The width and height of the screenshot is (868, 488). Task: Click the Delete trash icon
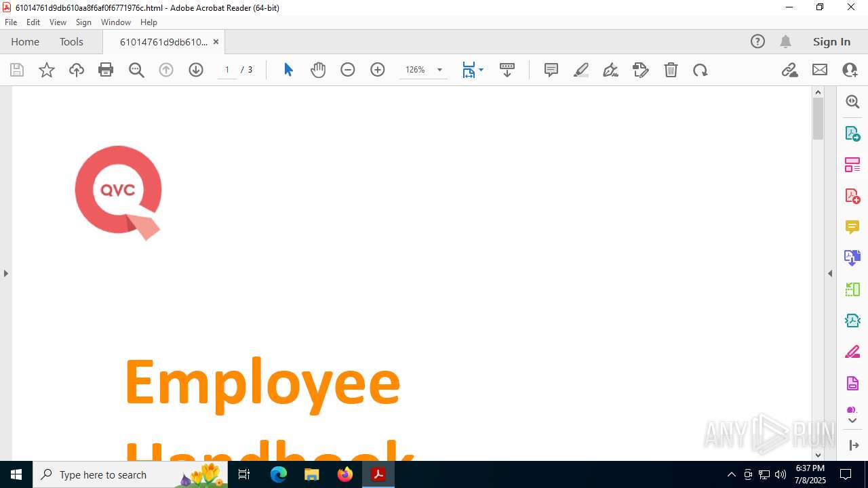click(671, 70)
